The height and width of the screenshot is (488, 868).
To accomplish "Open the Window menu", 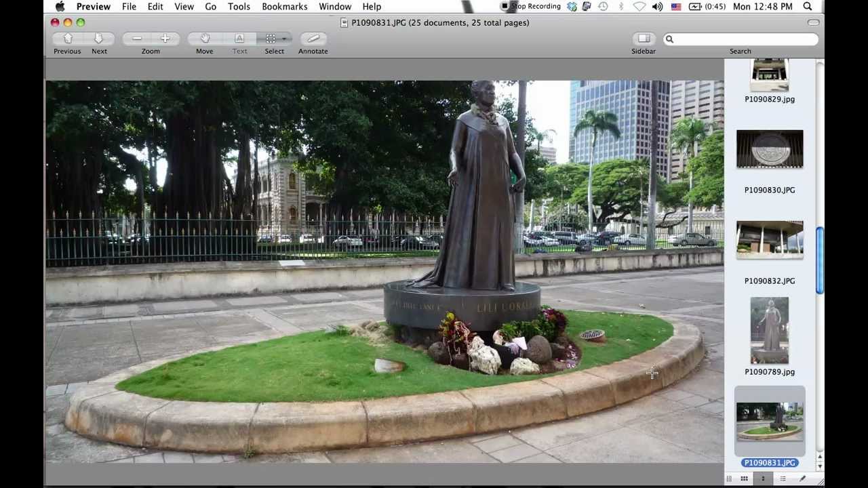I will click(335, 7).
